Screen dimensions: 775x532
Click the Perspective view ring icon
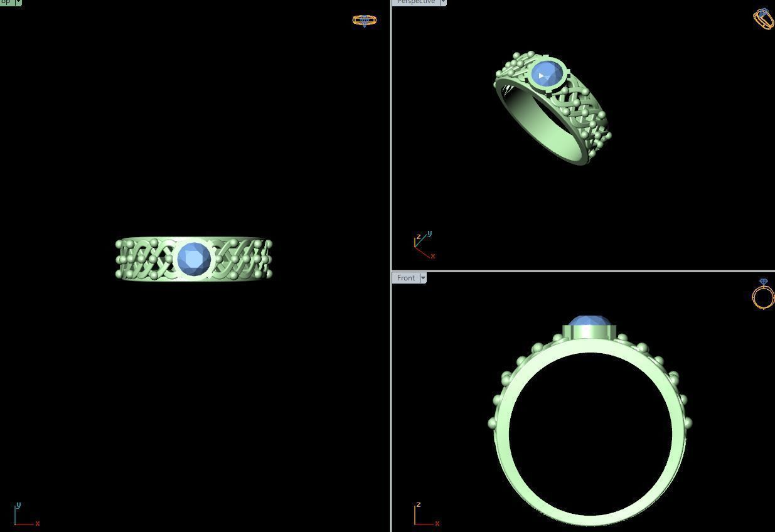764,19
